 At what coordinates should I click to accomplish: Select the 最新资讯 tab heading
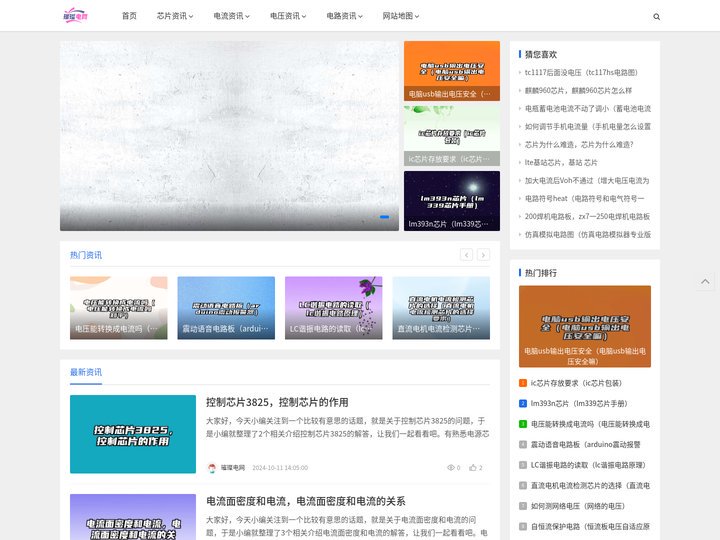86,372
